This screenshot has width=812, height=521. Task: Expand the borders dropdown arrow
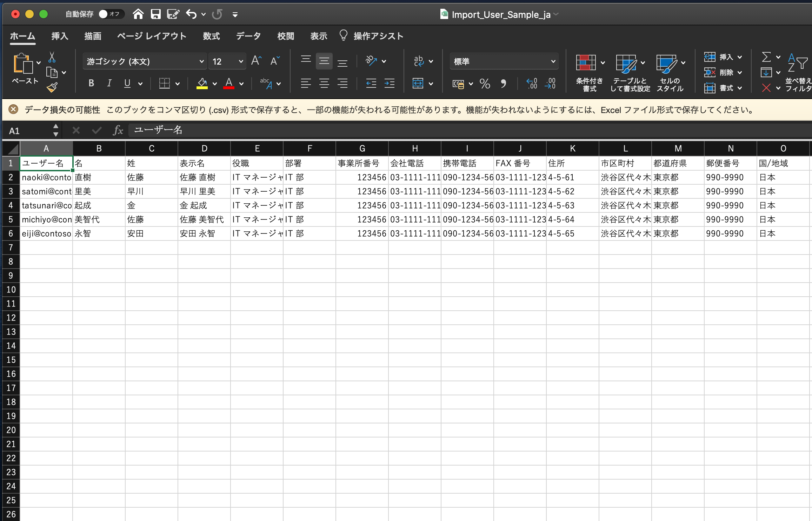(178, 84)
